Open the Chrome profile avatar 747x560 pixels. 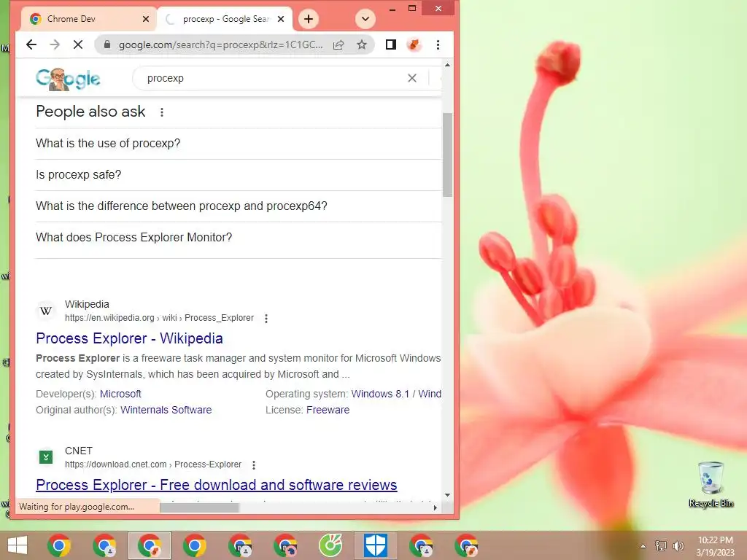point(414,44)
